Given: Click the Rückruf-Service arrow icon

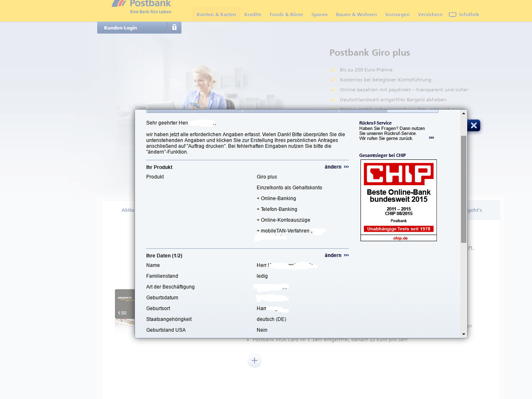Looking at the screenshot, I should [x=431, y=138].
